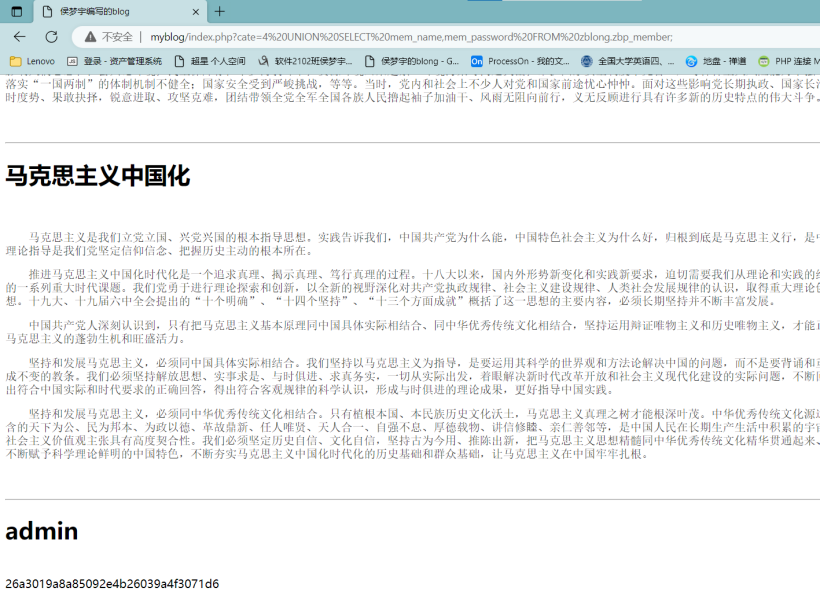Open the ProcessOn bookmark
Viewport: 820px width, 595px height.
pos(520,61)
